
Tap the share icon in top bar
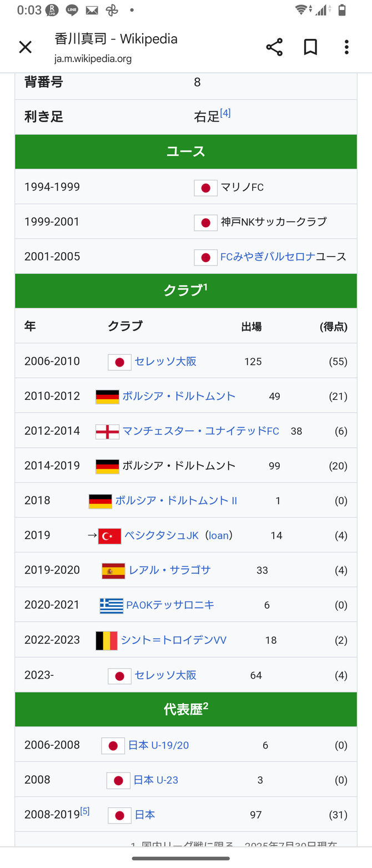(274, 47)
